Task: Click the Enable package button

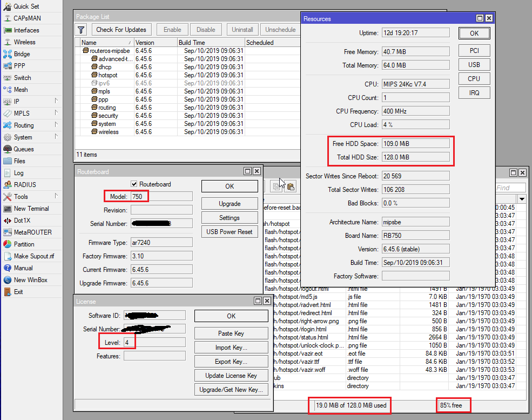Action: point(172,30)
